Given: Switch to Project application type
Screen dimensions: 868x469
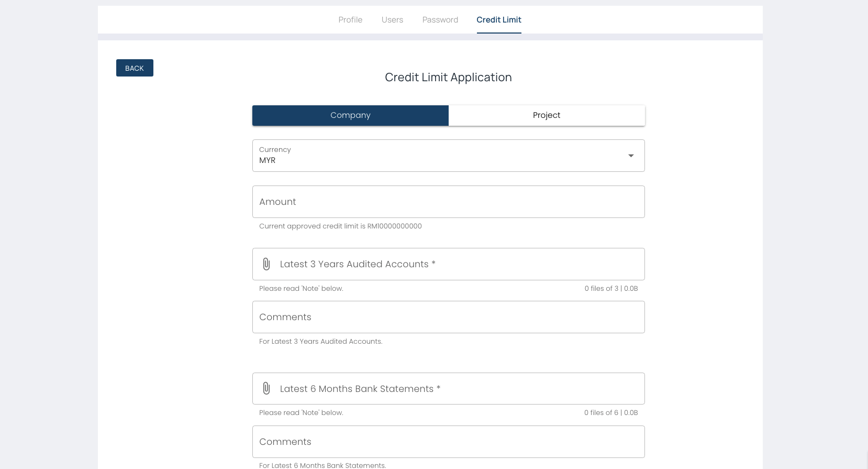Looking at the screenshot, I should (x=547, y=115).
